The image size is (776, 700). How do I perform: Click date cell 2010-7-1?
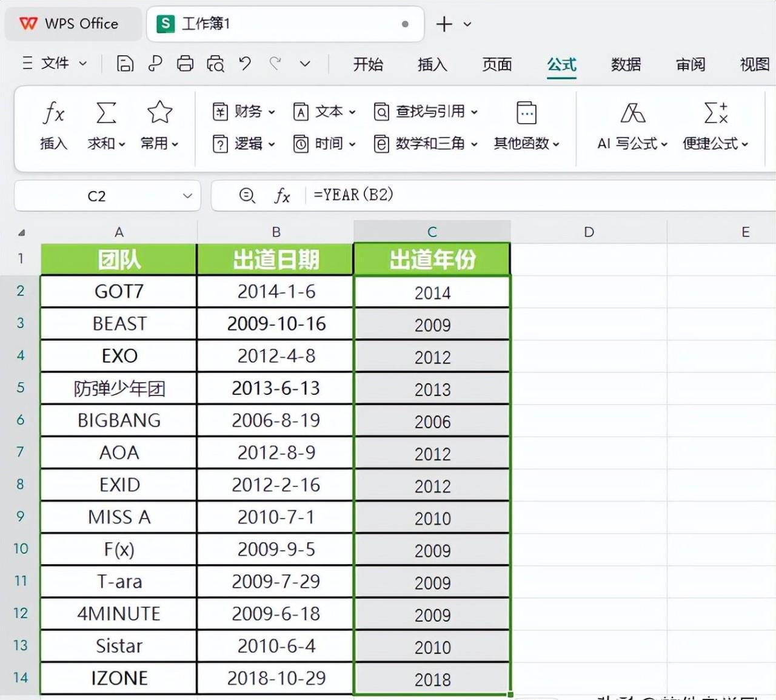pos(276,517)
